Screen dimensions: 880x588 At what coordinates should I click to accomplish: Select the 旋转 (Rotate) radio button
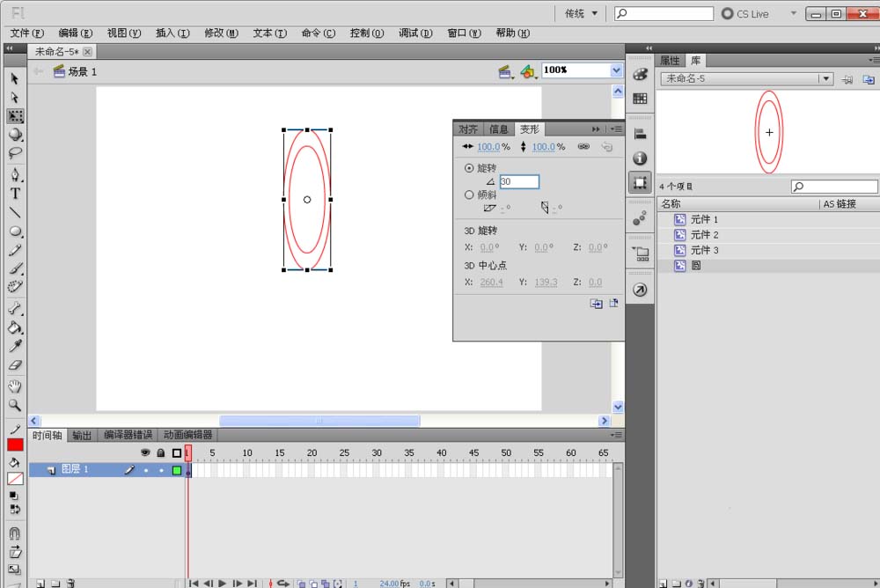469,167
